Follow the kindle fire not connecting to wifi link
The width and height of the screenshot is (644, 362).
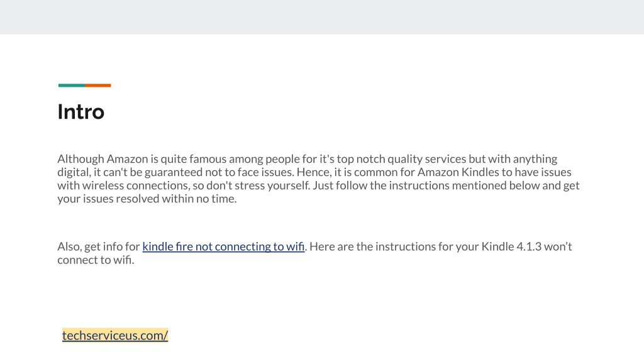click(223, 246)
